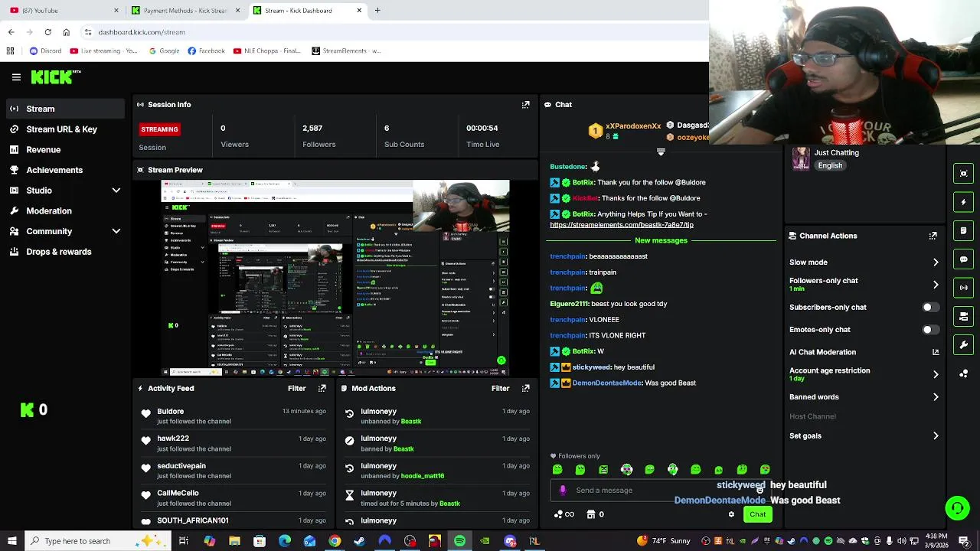Viewport: 980px width, 551px height.
Task: Expand the Studio sidebar section
Action: [x=116, y=191]
